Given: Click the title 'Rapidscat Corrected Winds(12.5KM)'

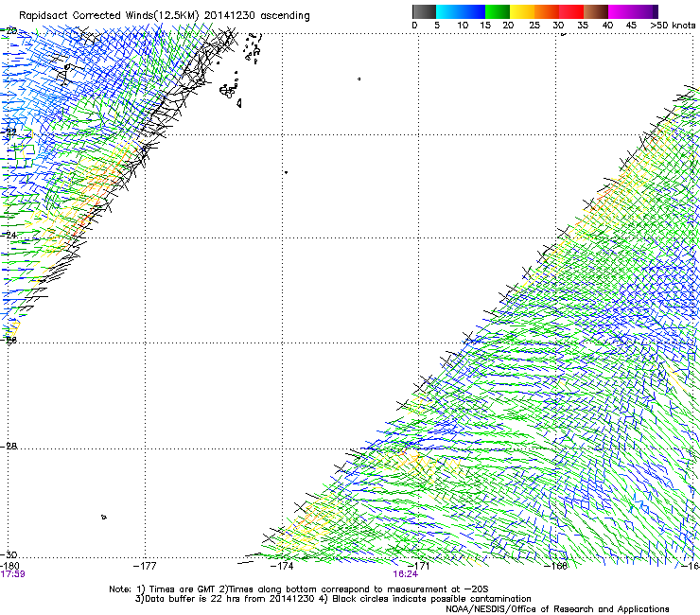Looking at the screenshot, I should coord(109,15).
